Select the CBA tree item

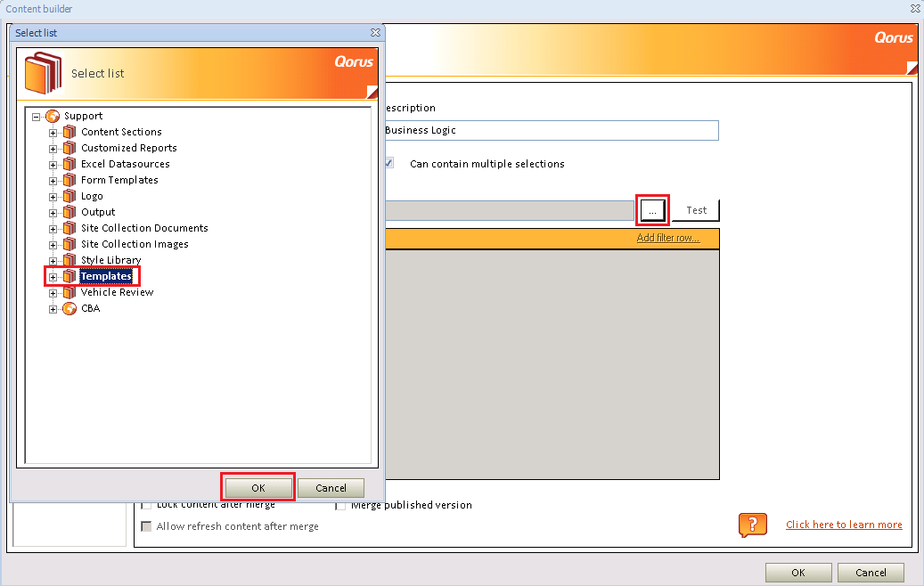[90, 308]
